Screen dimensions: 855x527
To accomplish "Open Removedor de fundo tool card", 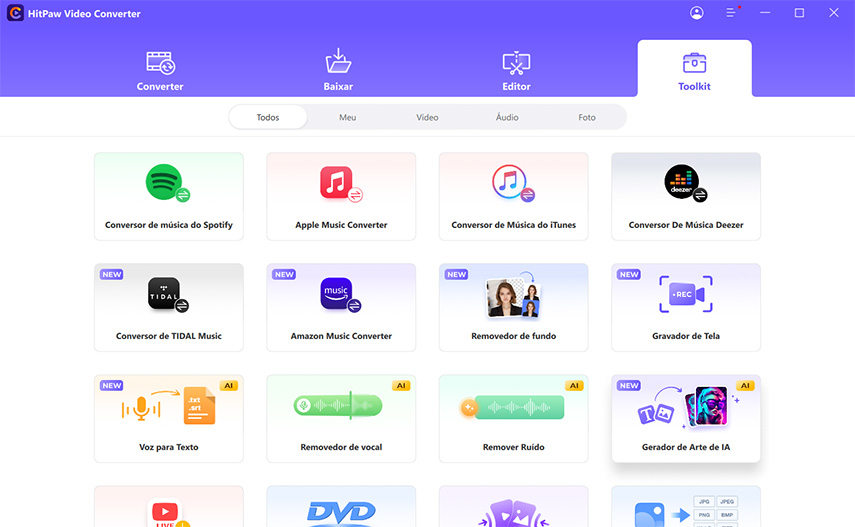I will pos(513,307).
